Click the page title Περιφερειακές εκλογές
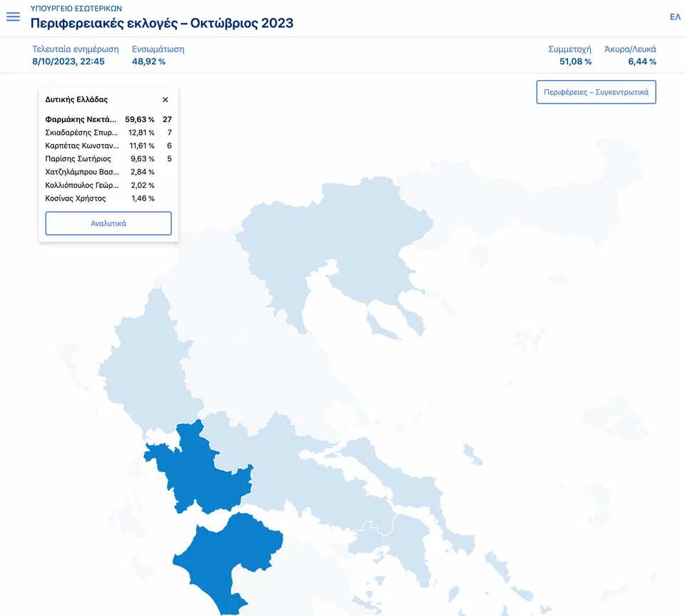The height and width of the screenshot is (616, 685). tap(162, 23)
